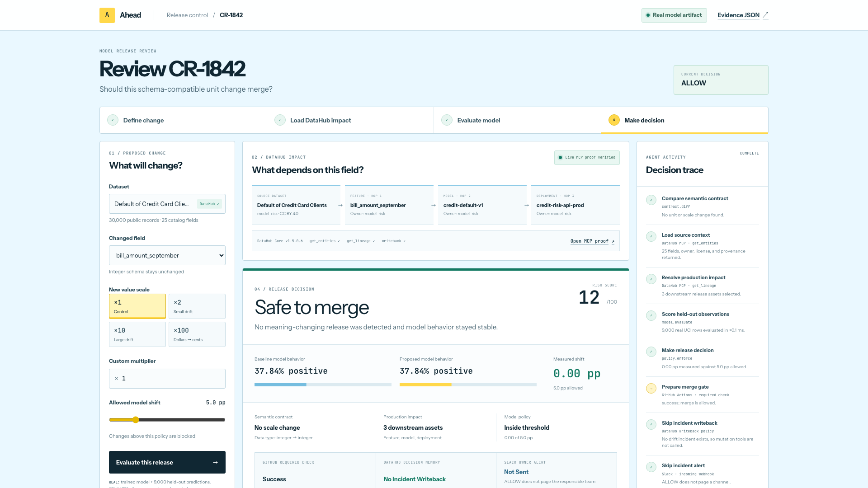Open the Changed field dropdown
The width and height of the screenshot is (868, 488).
tap(167, 255)
